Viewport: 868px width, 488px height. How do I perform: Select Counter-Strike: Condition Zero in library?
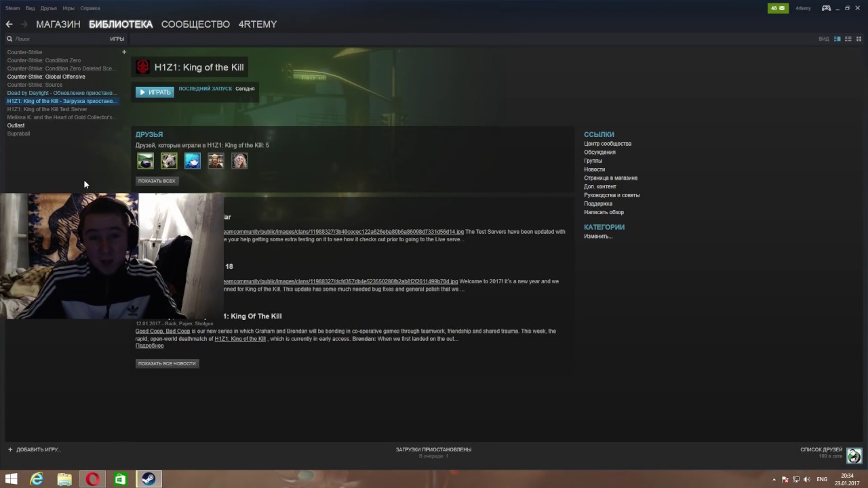pyautogui.click(x=44, y=60)
